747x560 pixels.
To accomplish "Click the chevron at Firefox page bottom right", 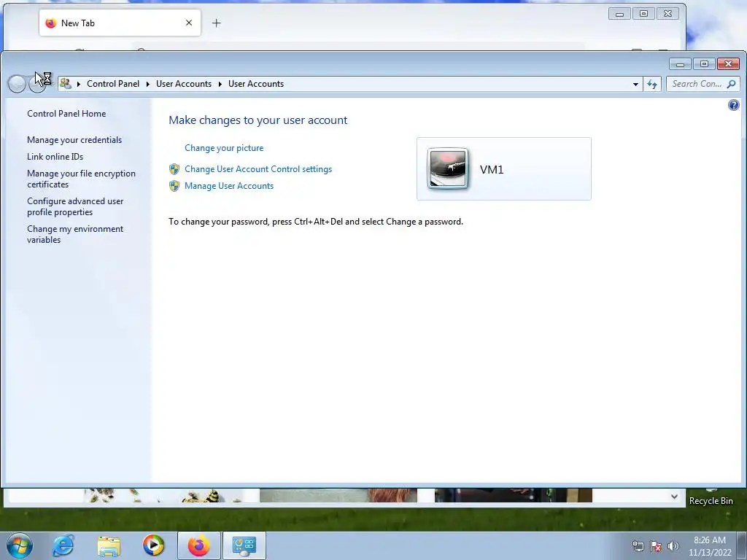I will (x=674, y=497).
